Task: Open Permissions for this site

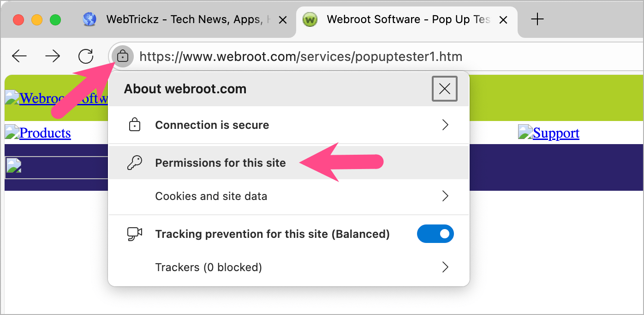Action: pyautogui.click(x=221, y=163)
